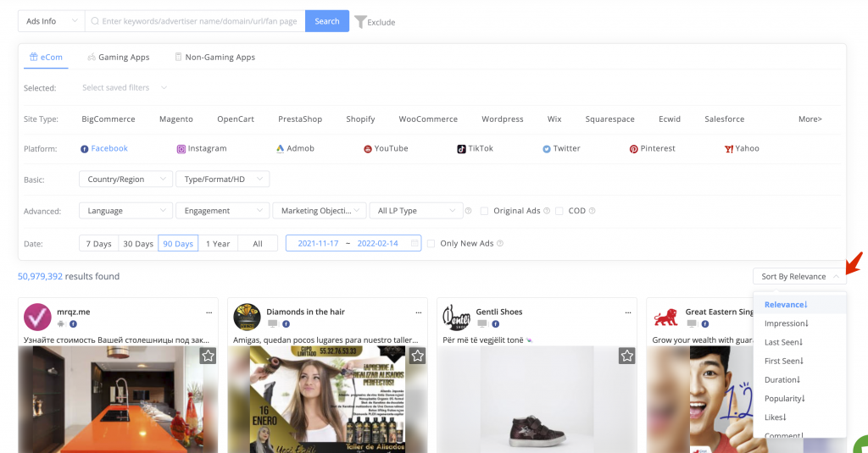The width and height of the screenshot is (868, 453).
Task: Filter by BigCommerce site type
Action: tap(108, 119)
